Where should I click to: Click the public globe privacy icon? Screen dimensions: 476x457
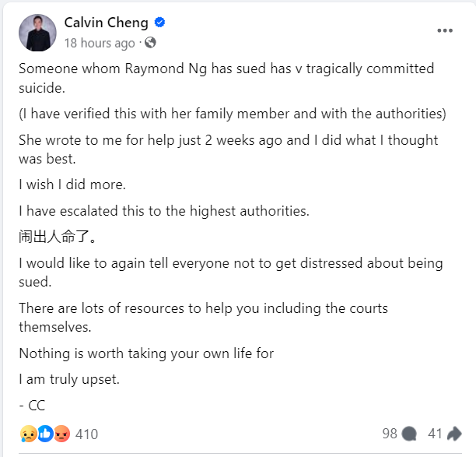(x=150, y=43)
